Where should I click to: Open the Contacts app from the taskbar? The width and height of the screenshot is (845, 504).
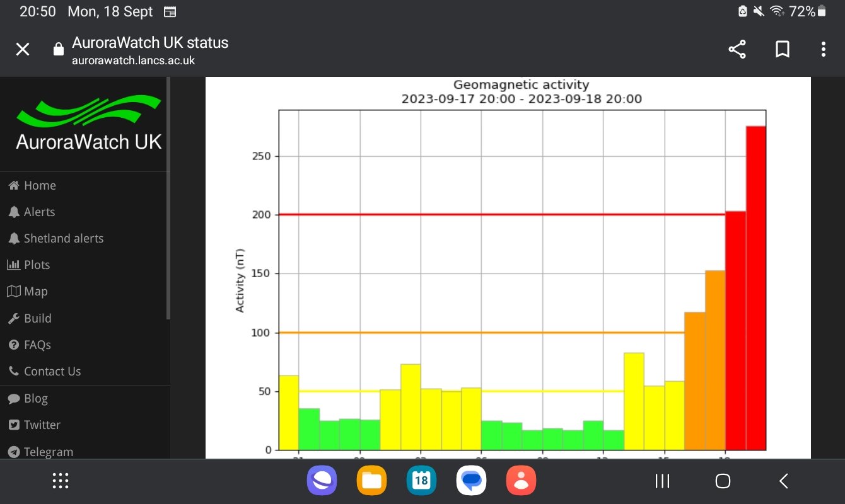(x=521, y=481)
